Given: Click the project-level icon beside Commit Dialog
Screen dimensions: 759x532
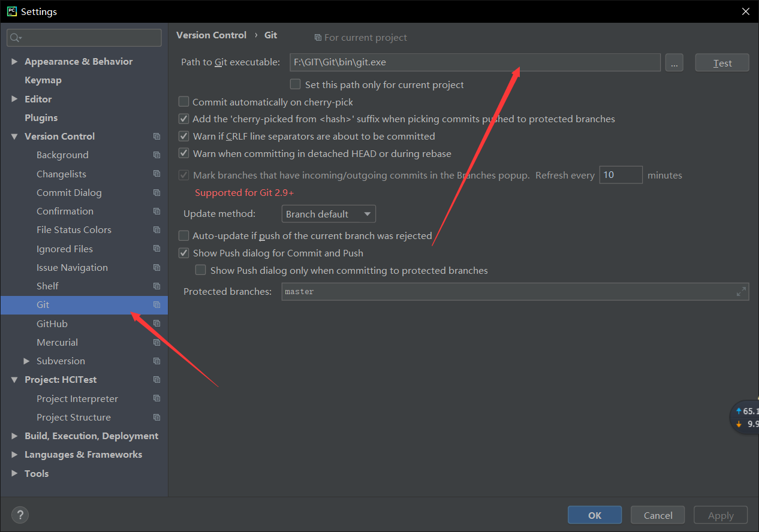Looking at the screenshot, I should (x=156, y=193).
